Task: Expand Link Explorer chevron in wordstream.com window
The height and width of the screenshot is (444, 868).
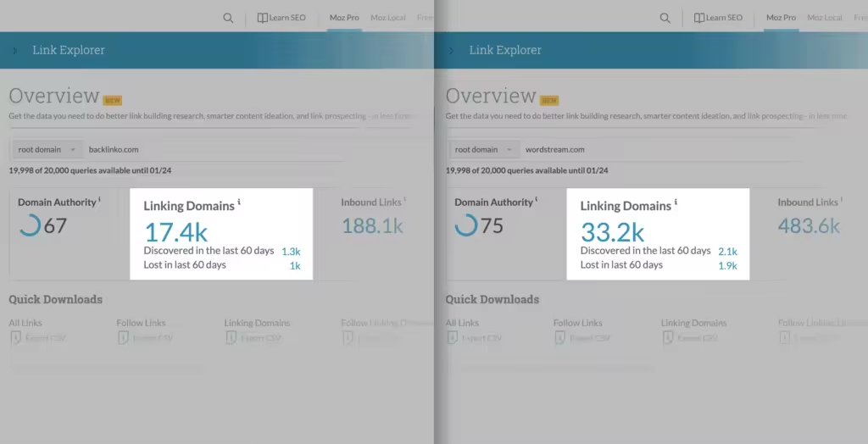Action: coord(452,50)
